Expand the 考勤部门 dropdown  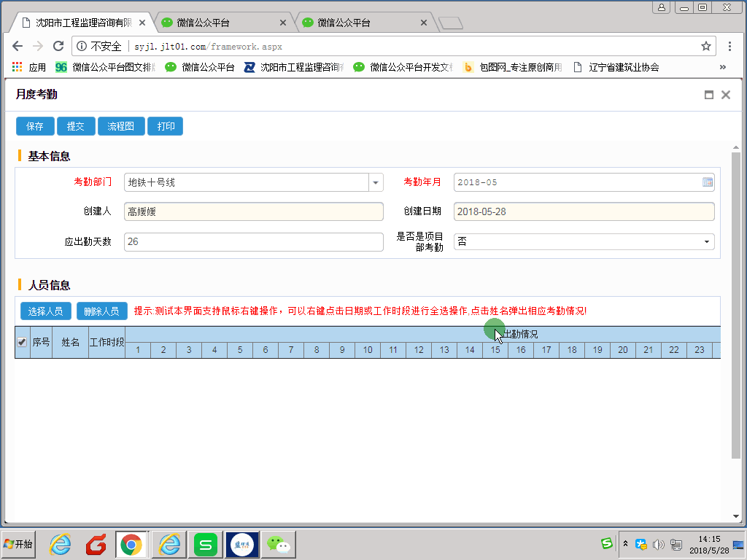point(375,182)
